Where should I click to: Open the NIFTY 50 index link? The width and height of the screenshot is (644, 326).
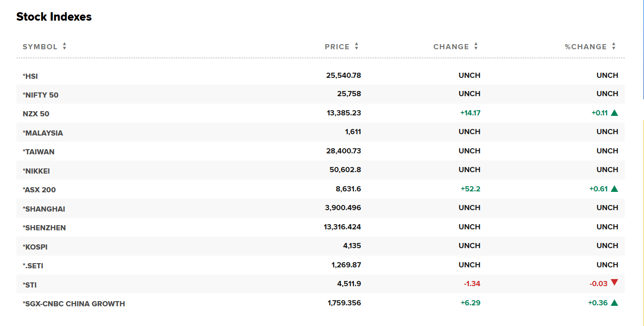click(41, 95)
